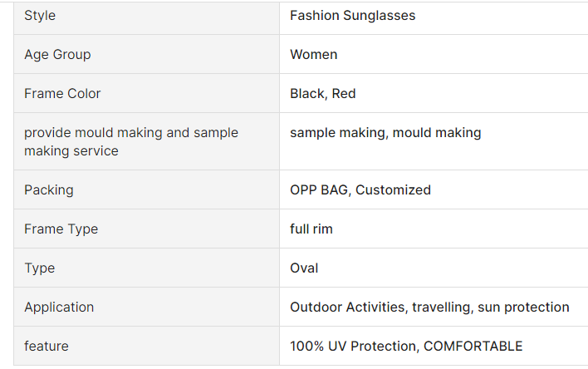Click the Frame Color label cell

coord(62,94)
